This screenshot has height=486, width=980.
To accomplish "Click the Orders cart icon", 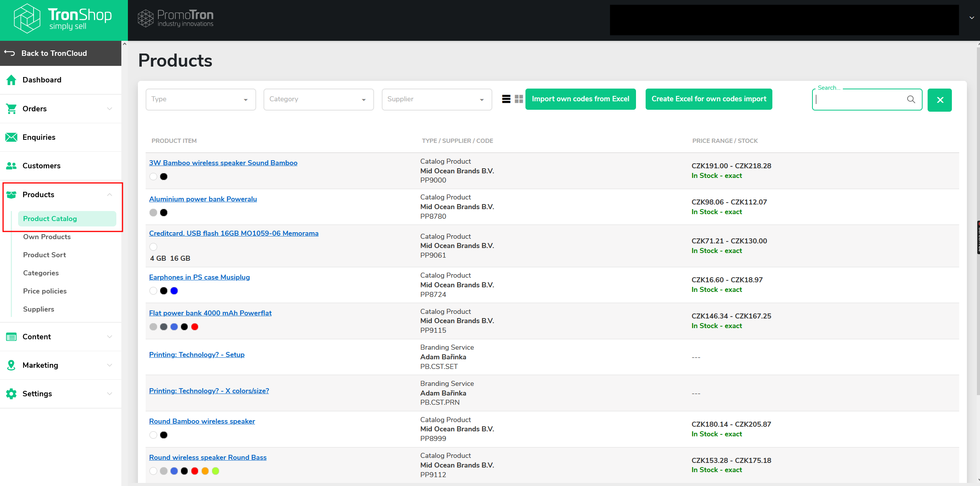I will tap(11, 109).
